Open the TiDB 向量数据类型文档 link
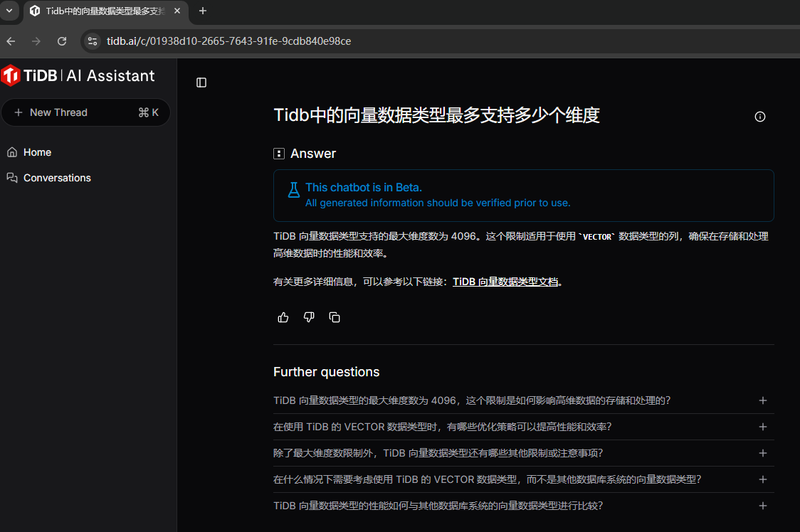This screenshot has height=532, width=800. [505, 282]
